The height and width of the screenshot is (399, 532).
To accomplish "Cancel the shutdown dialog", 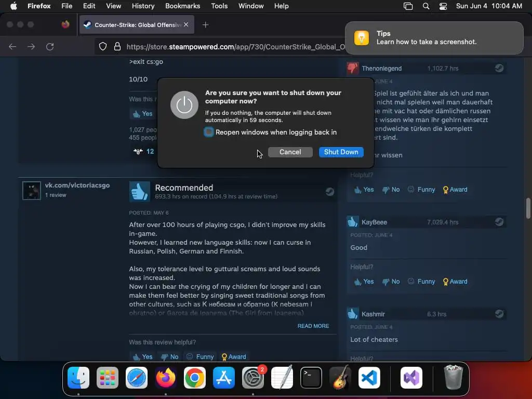I will (x=290, y=152).
